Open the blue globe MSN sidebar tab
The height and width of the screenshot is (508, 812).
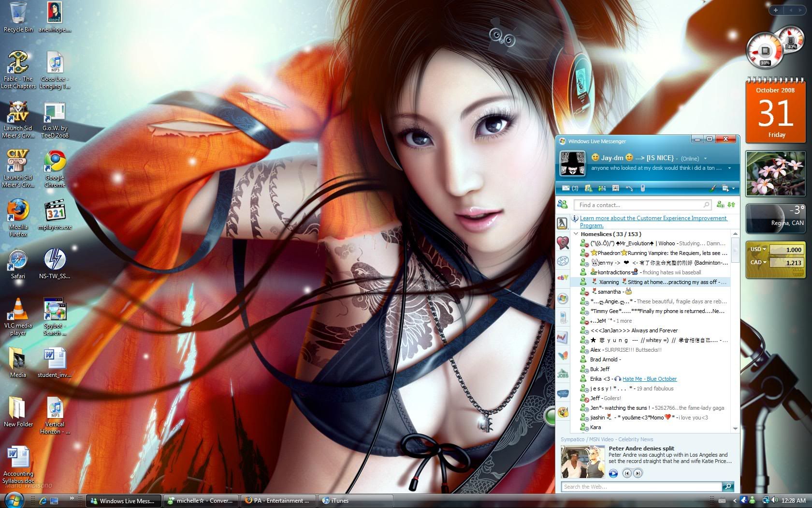(563, 261)
